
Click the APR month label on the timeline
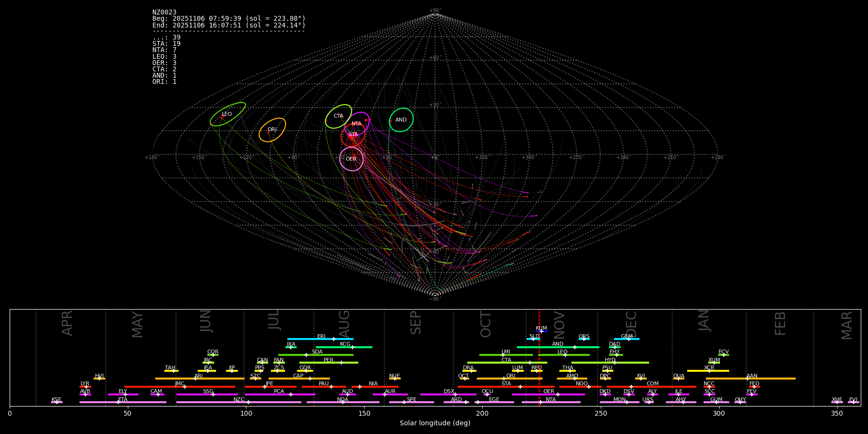pos(67,323)
